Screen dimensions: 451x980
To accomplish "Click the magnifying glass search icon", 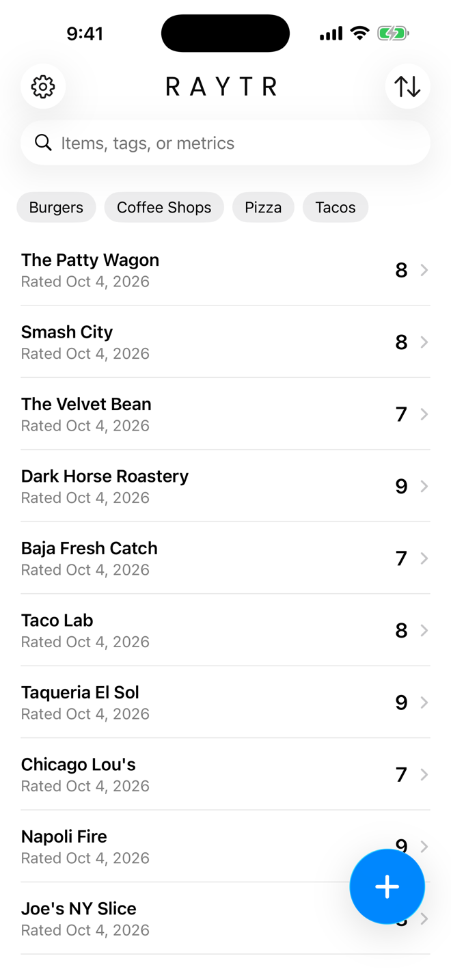I will pyautogui.click(x=43, y=143).
